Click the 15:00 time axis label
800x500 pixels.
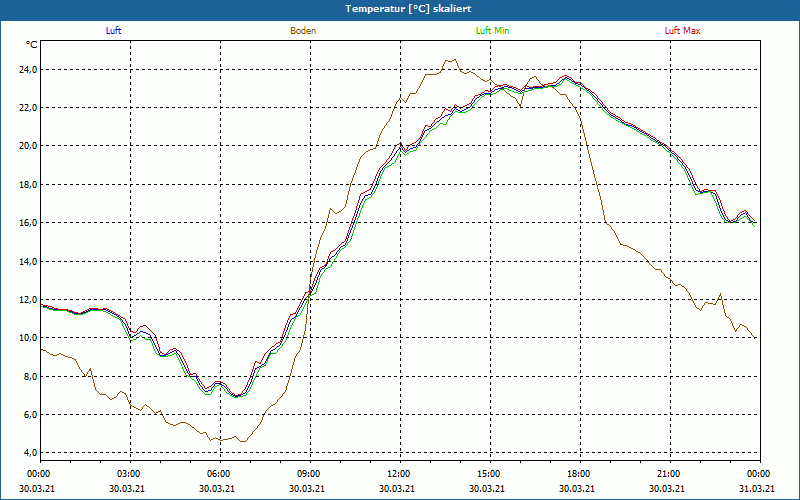[488, 474]
